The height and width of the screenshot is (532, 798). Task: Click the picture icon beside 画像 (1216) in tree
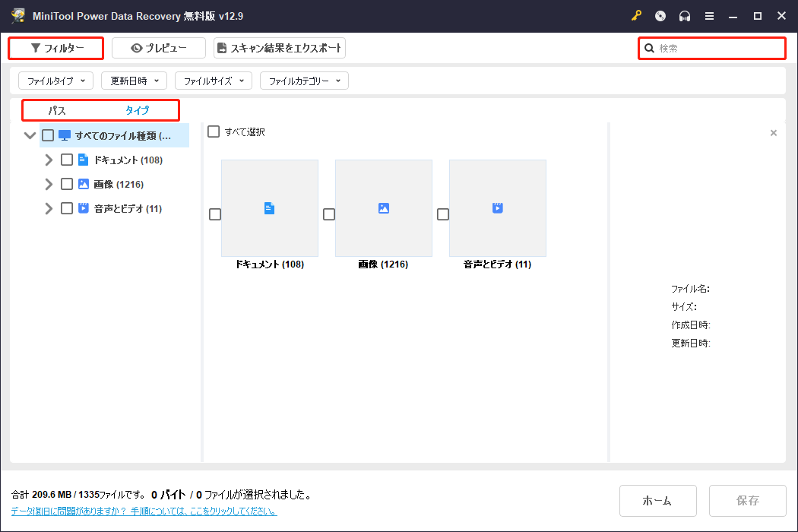click(84, 184)
